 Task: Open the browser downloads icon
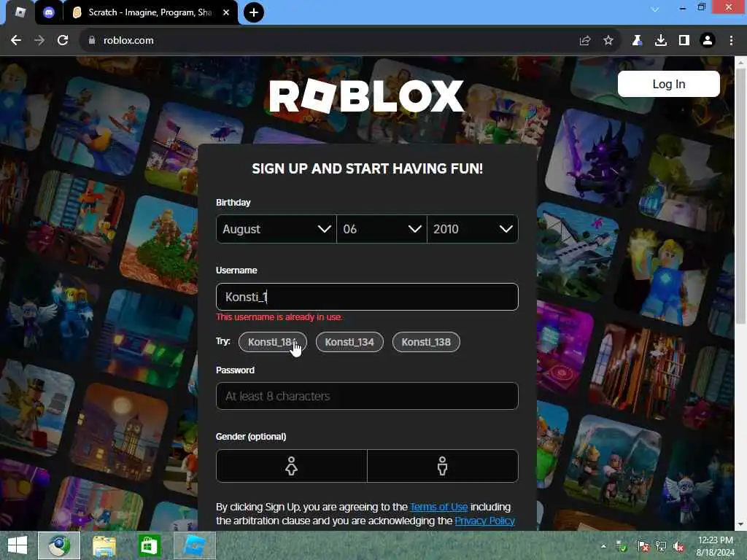click(x=661, y=41)
